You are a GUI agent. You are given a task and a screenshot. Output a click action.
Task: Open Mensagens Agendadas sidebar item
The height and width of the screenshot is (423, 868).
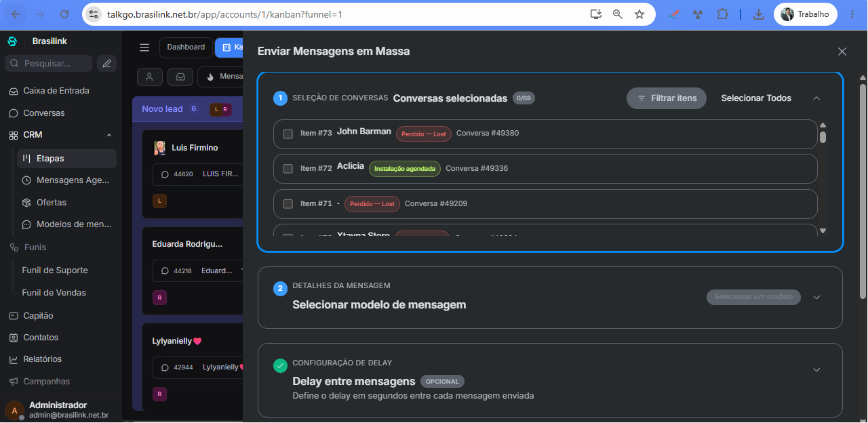click(x=66, y=180)
